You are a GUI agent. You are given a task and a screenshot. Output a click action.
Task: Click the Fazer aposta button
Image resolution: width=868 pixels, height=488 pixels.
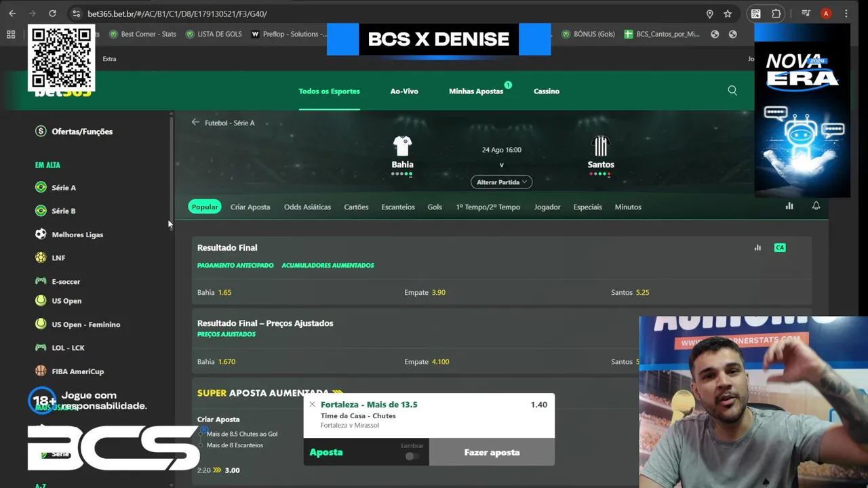point(492,452)
